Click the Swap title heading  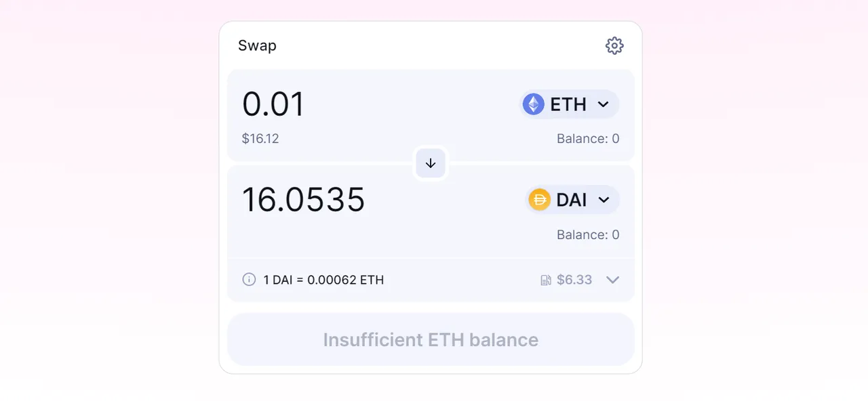coord(257,46)
